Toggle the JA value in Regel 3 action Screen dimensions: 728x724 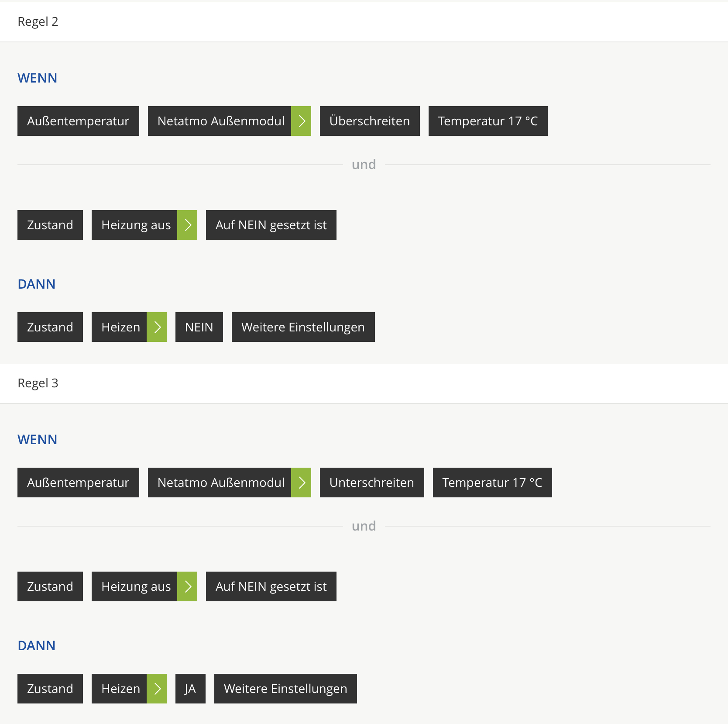(x=190, y=689)
